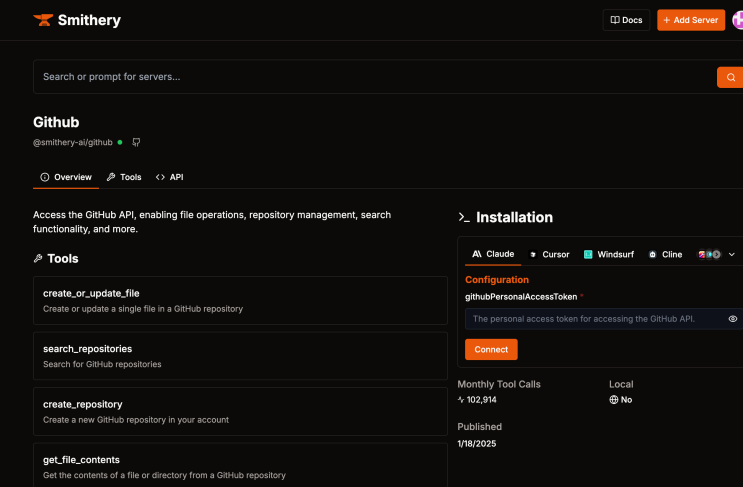Screen dimensions: 743x487
Task: Focus the server search input field
Action: click(x=374, y=77)
